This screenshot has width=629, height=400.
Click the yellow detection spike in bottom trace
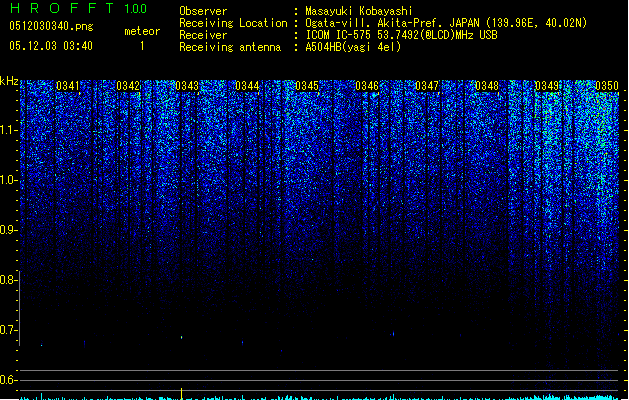182,394
